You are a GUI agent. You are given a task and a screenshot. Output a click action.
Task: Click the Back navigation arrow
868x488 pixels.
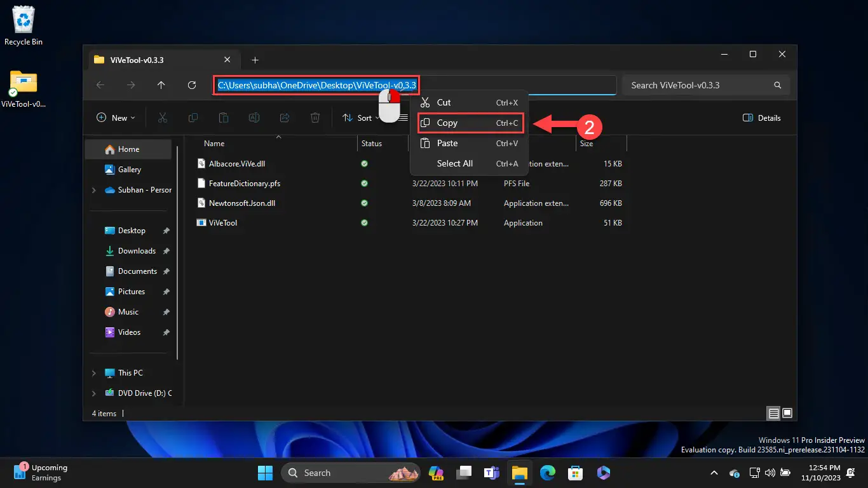100,85
